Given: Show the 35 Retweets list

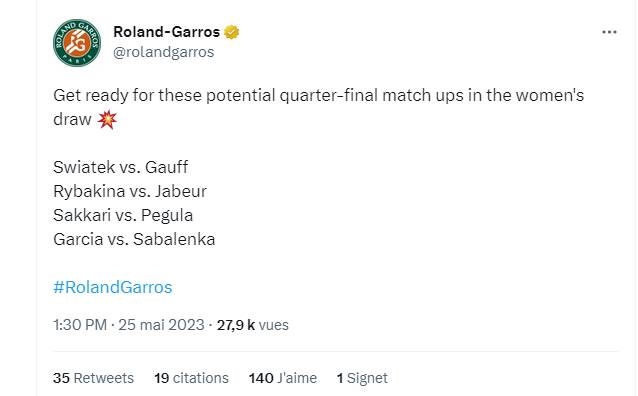Looking at the screenshot, I should pos(93,378).
